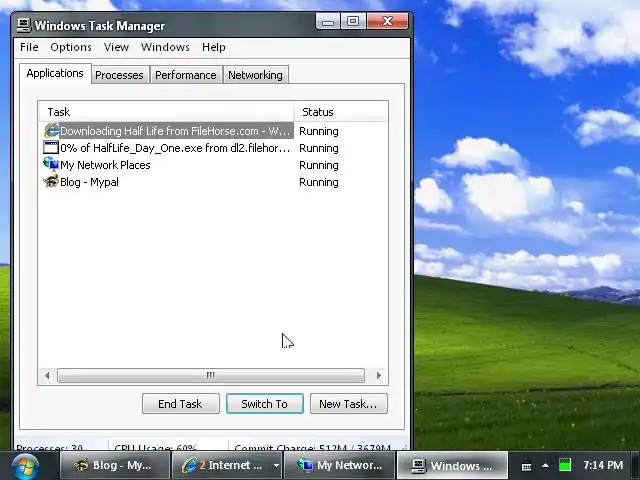Open the View menu
Screen dimensions: 640x480
[116, 47]
